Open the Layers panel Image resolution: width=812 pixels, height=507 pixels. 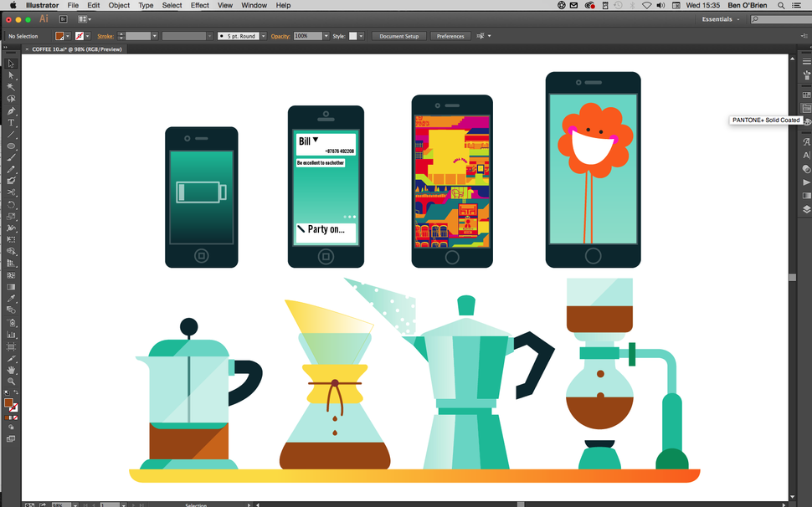point(805,210)
